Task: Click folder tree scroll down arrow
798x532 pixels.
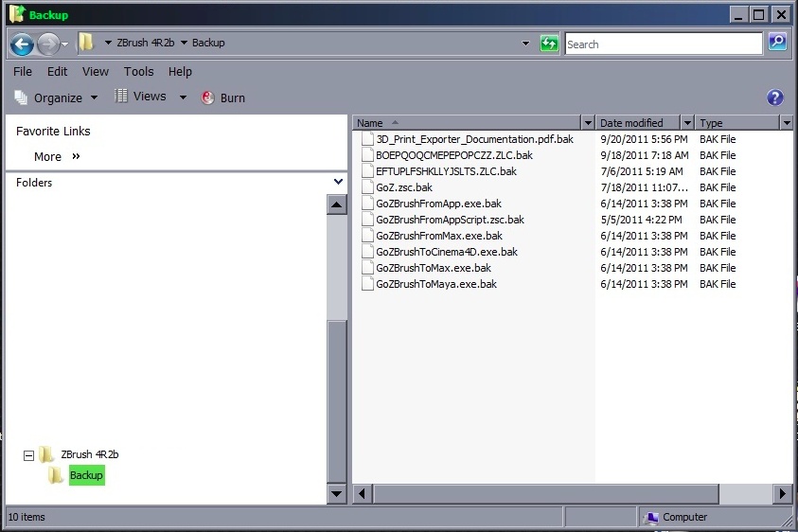Action: click(x=336, y=493)
